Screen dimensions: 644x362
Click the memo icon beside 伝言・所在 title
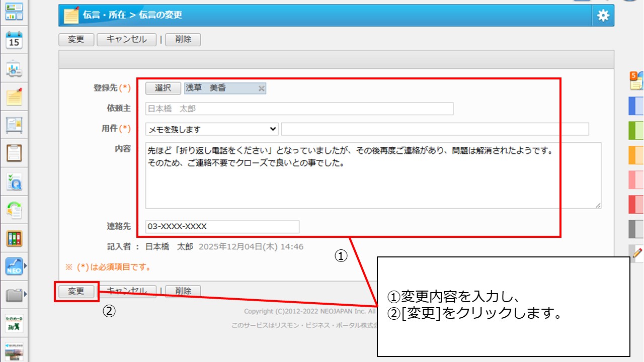click(x=71, y=16)
